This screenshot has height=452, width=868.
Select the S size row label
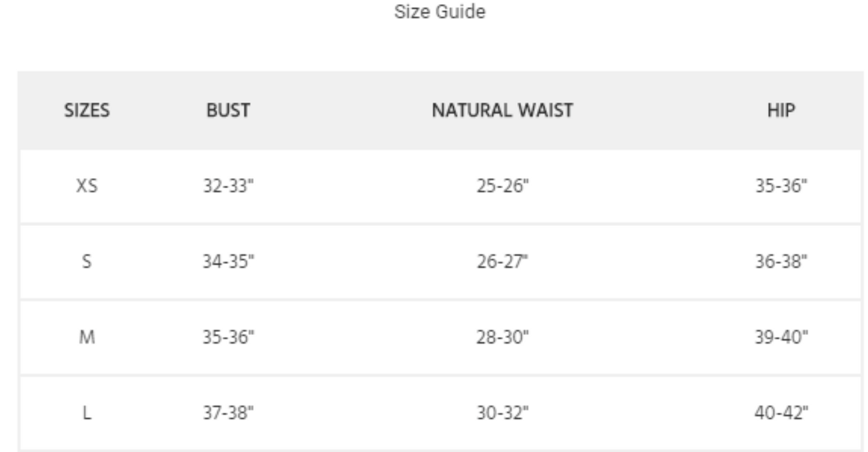(x=86, y=262)
